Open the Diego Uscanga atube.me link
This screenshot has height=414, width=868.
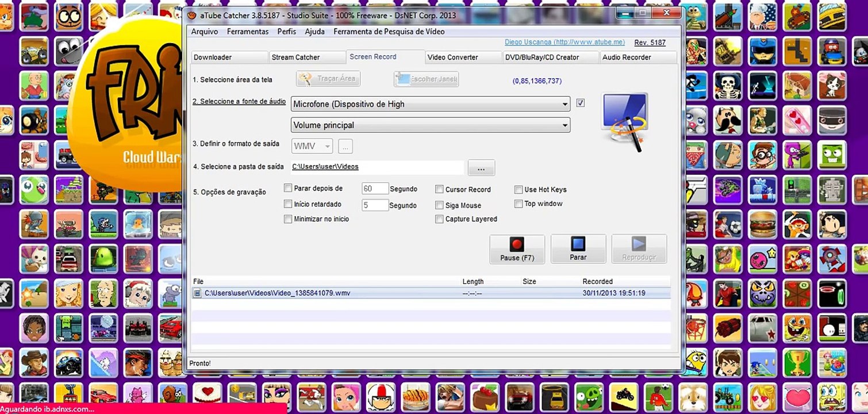click(564, 42)
